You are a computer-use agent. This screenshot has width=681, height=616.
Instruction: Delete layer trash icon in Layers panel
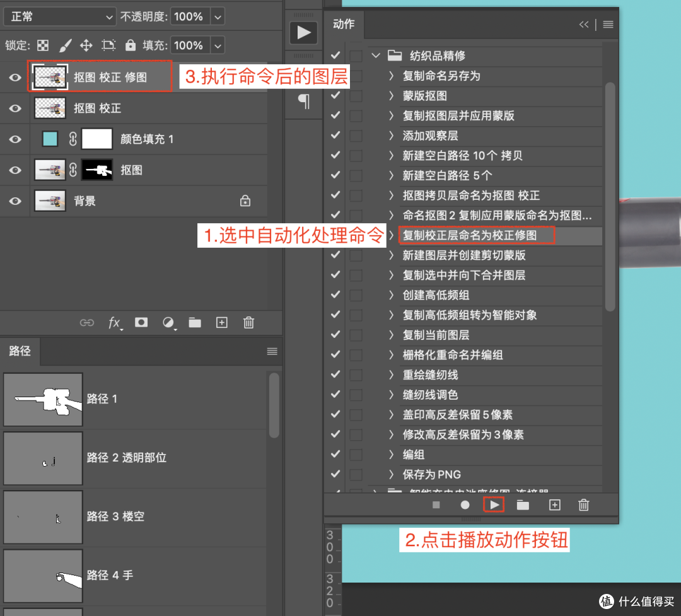(249, 322)
